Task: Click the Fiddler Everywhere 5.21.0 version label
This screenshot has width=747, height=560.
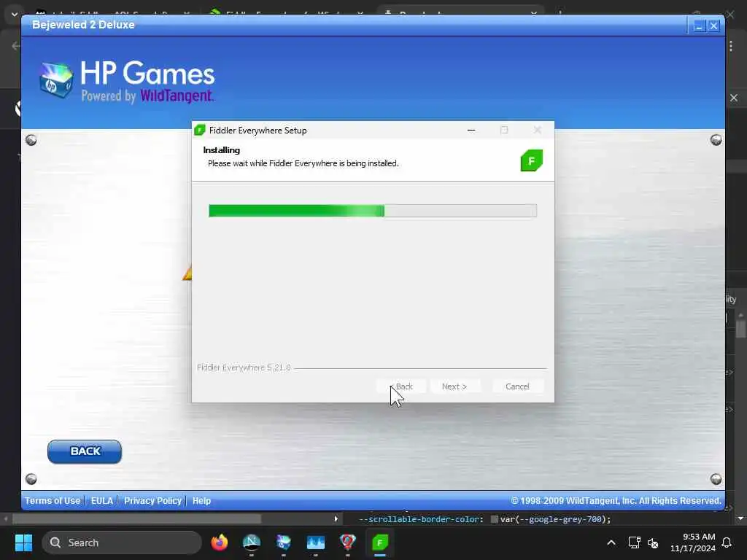Action: click(244, 367)
